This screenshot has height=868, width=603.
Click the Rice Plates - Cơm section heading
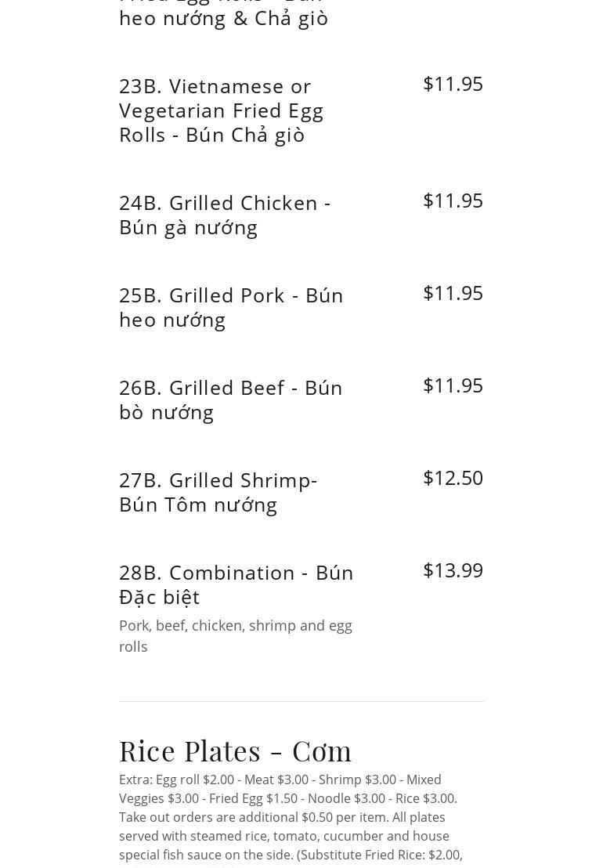click(236, 750)
